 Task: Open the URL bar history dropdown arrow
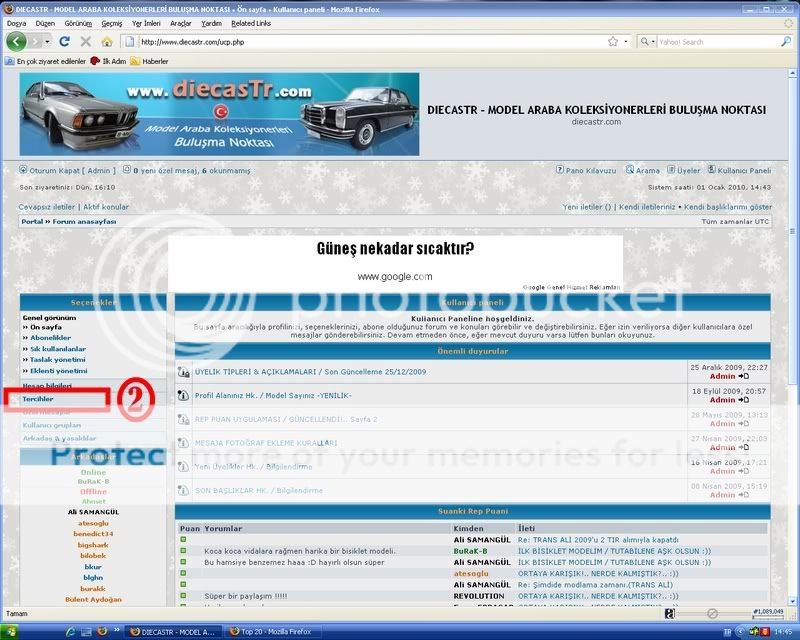[x=626, y=42]
